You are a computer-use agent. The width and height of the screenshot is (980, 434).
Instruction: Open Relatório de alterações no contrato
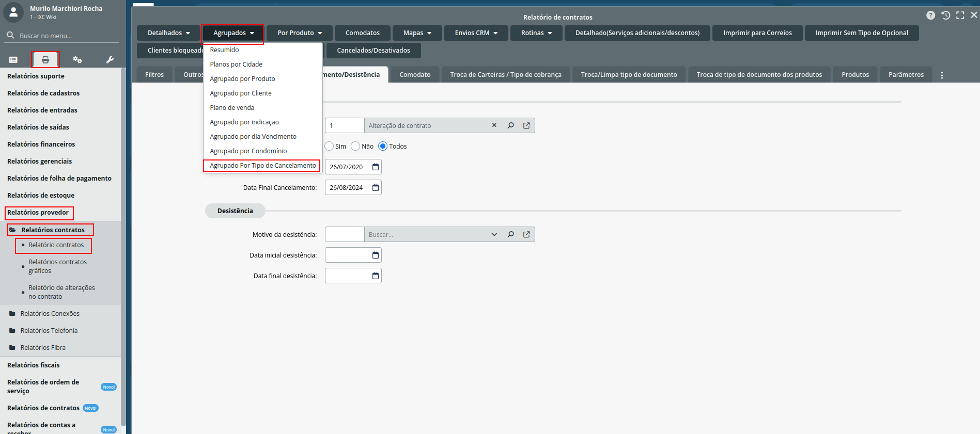coord(61,292)
